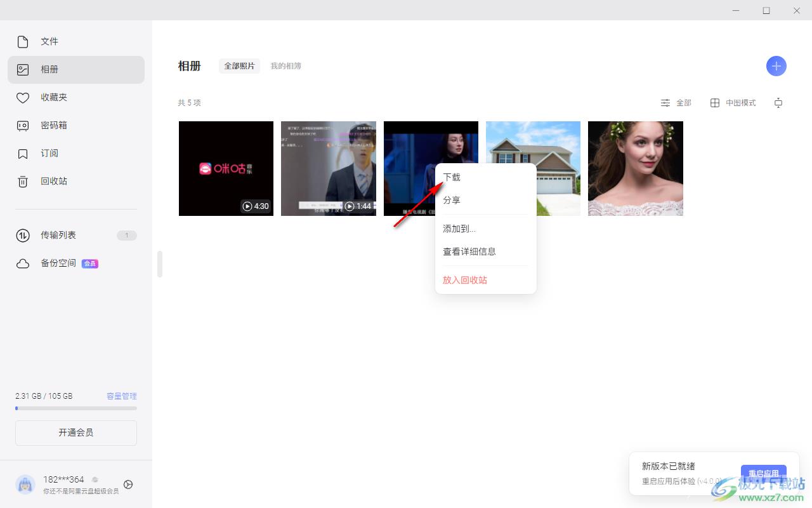812x508 pixels.
Task: Open the 密码箱 safe box
Action: 76,126
